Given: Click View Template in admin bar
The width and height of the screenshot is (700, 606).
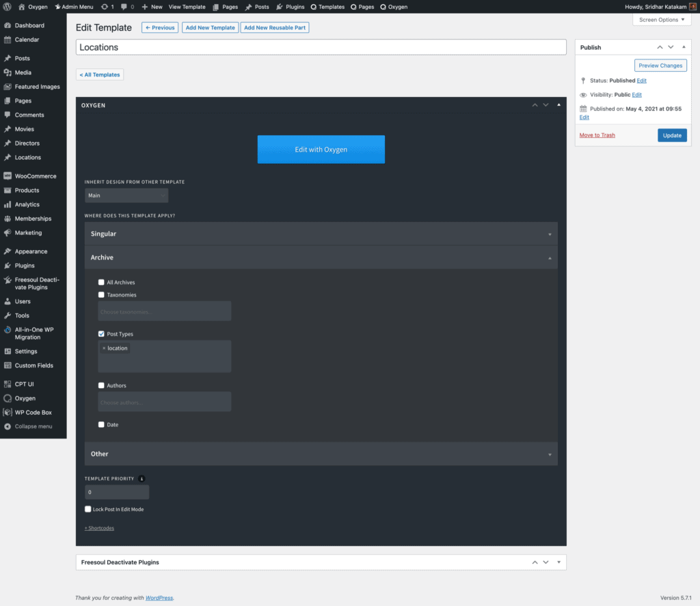Looking at the screenshot, I should pos(187,7).
